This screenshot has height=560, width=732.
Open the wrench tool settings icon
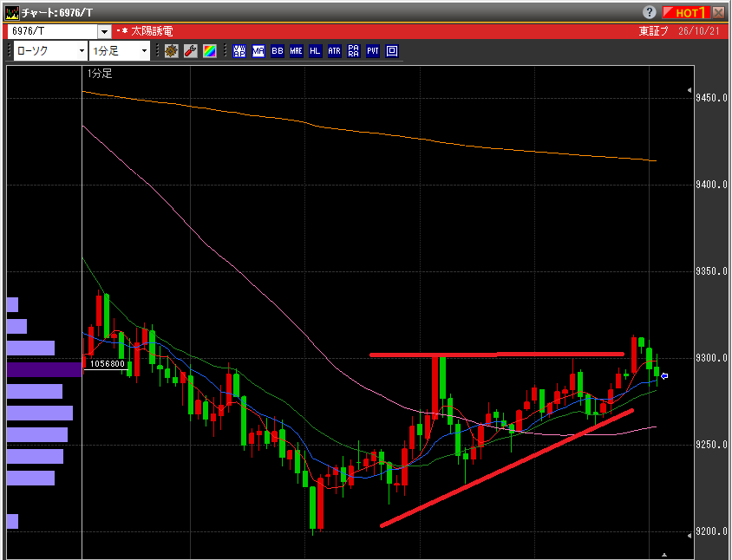click(x=191, y=51)
